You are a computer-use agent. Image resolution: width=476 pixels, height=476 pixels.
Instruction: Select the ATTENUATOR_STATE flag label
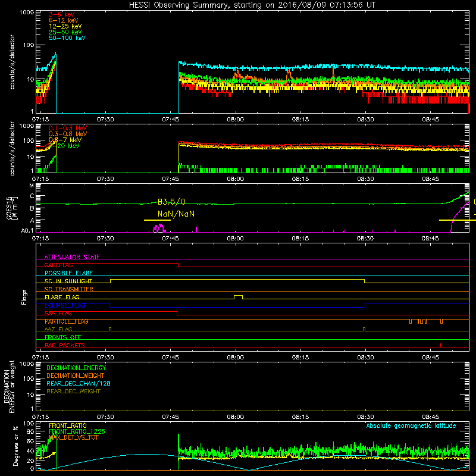pyautogui.click(x=72, y=257)
